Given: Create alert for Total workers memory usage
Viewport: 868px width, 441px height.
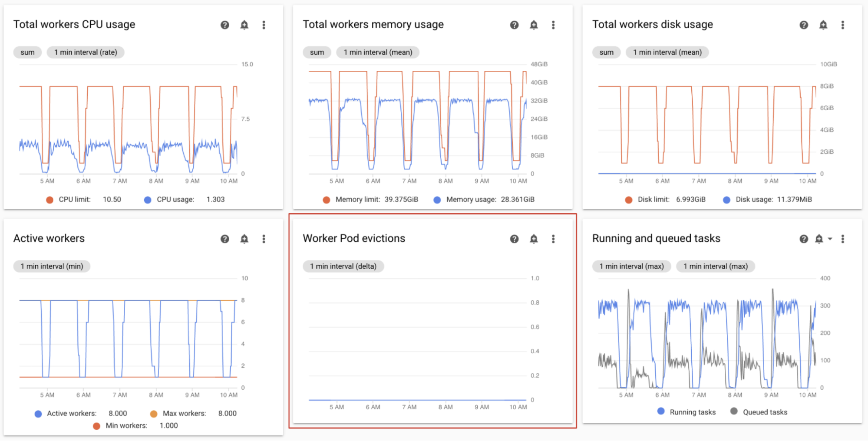Looking at the screenshot, I should coord(534,25).
